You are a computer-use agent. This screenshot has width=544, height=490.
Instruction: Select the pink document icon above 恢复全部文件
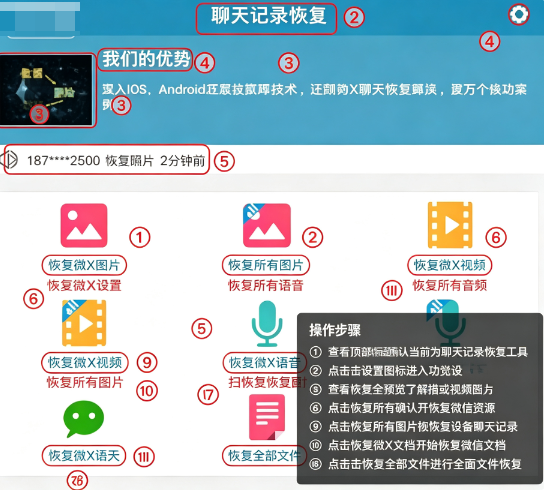pos(267,417)
